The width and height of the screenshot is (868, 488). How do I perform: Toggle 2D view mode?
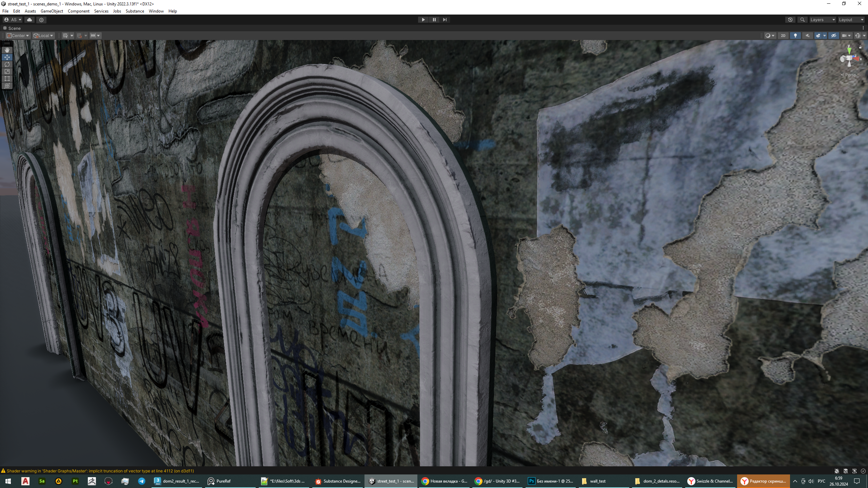[783, 36]
